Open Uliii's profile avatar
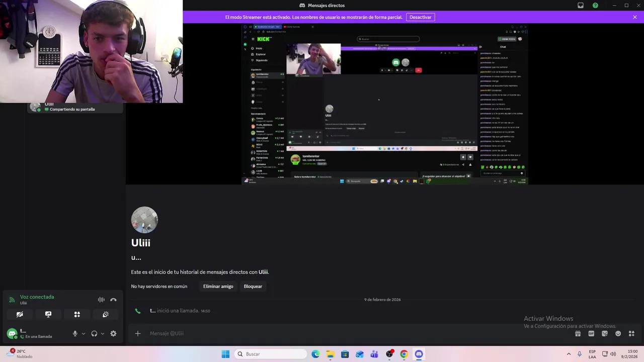The image size is (644, 362). 144,220
